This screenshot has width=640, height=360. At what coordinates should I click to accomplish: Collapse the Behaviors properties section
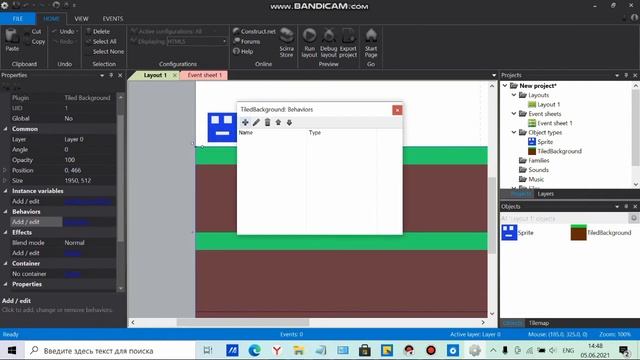5,212
